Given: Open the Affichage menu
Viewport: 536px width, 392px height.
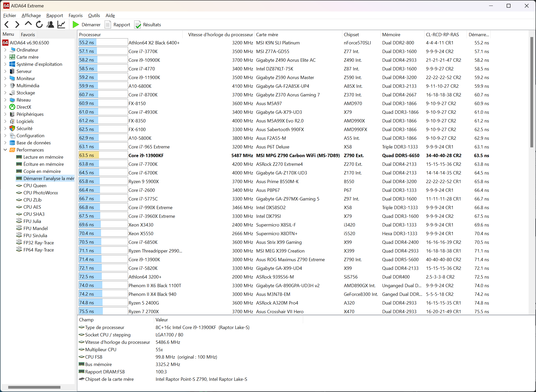Looking at the screenshot, I should tap(31, 16).
